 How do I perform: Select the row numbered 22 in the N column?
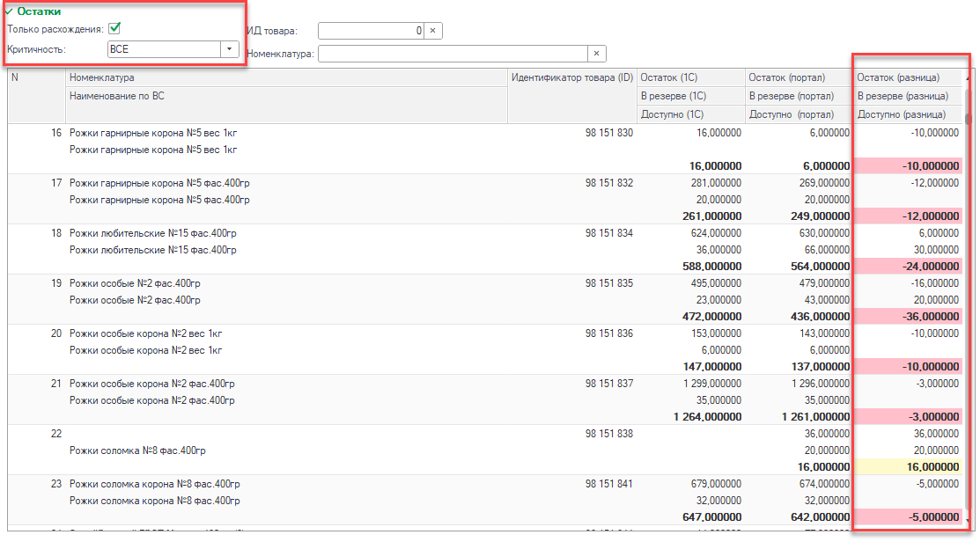coord(56,434)
